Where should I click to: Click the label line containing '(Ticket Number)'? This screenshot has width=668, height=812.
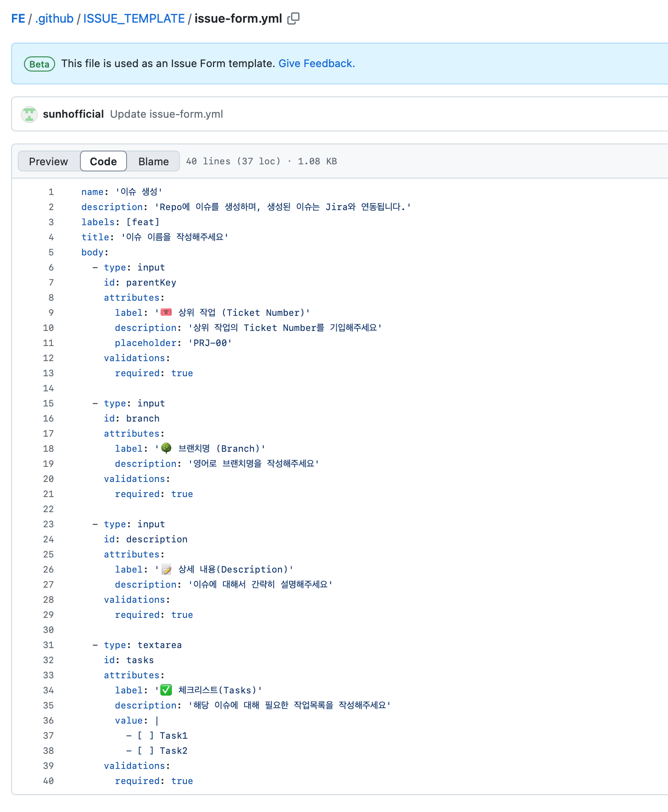pos(212,313)
